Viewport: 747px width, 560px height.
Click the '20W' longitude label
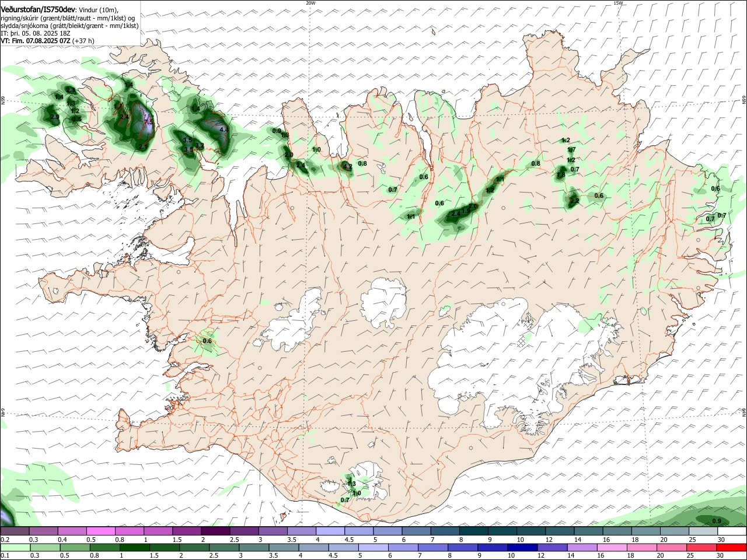(x=310, y=3)
